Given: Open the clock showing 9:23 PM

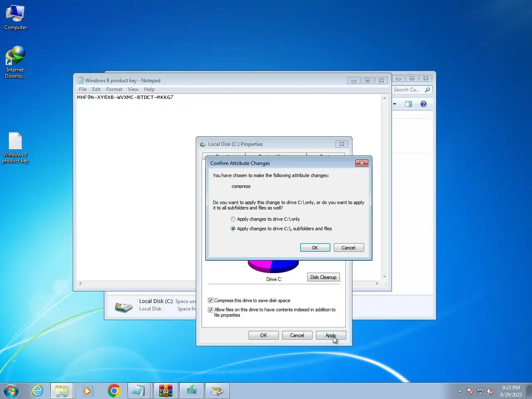Looking at the screenshot, I should pos(511,391).
